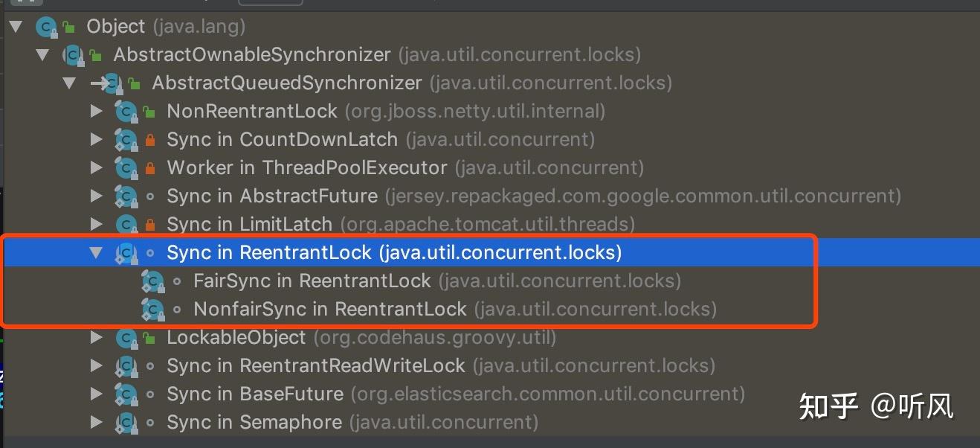Image resolution: width=980 pixels, height=448 pixels.
Task: Click the class icon beside LockableObject
Action: coord(125,338)
